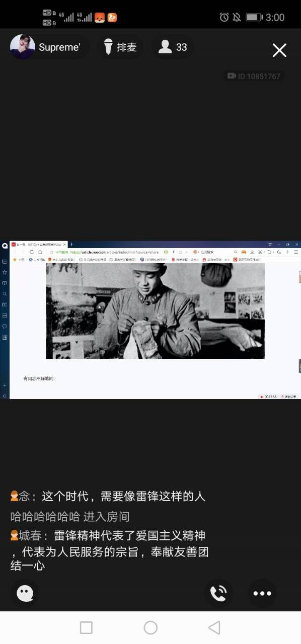Tap the 哈哈哈哈哈哈 进入房间 notice
The width and height of the screenshot is (301, 644).
coord(70,517)
